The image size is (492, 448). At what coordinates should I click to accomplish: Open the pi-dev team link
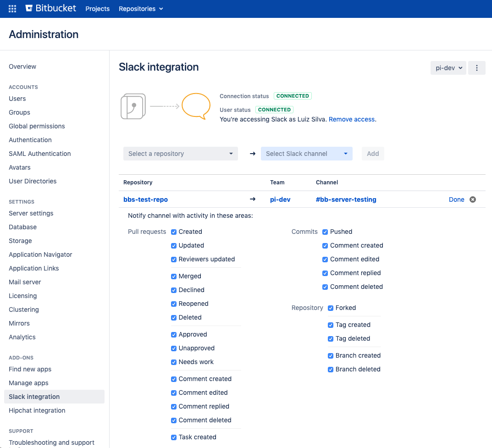click(280, 199)
